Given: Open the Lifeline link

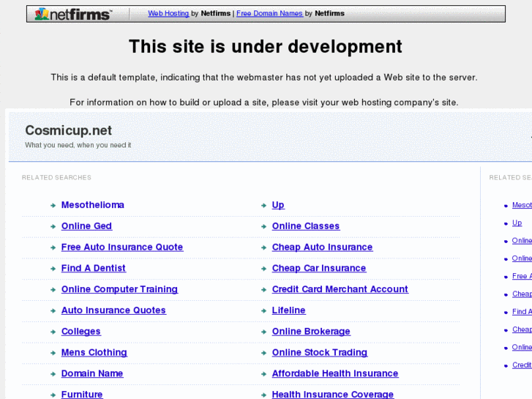Looking at the screenshot, I should [x=289, y=310].
